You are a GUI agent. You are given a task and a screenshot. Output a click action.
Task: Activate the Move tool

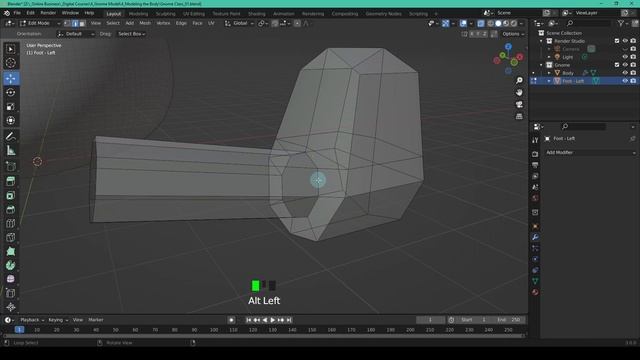click(x=11, y=78)
